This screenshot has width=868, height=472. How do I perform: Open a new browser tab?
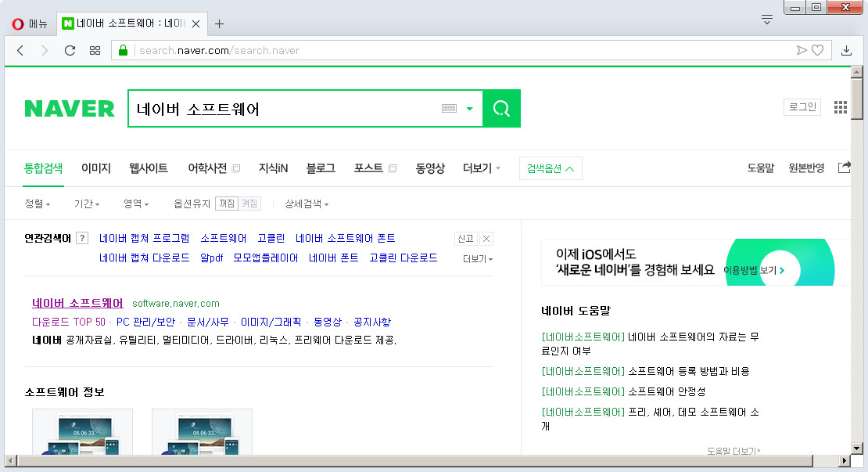219,23
